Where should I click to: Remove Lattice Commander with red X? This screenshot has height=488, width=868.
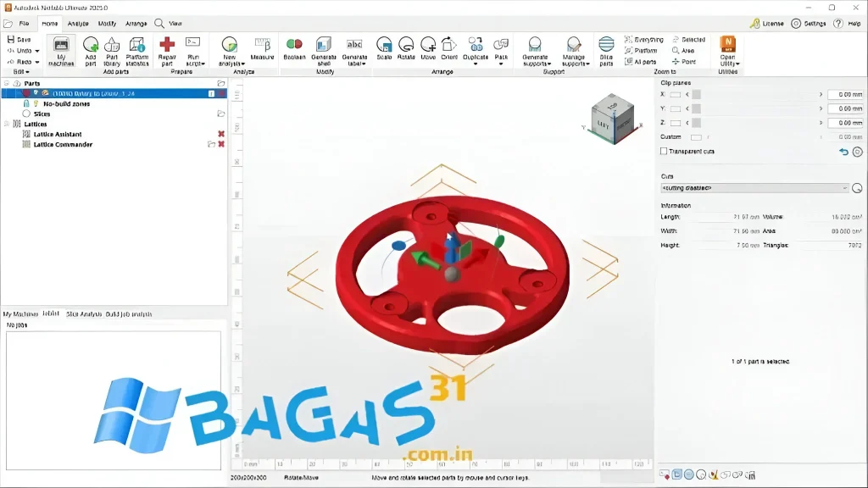tap(221, 144)
